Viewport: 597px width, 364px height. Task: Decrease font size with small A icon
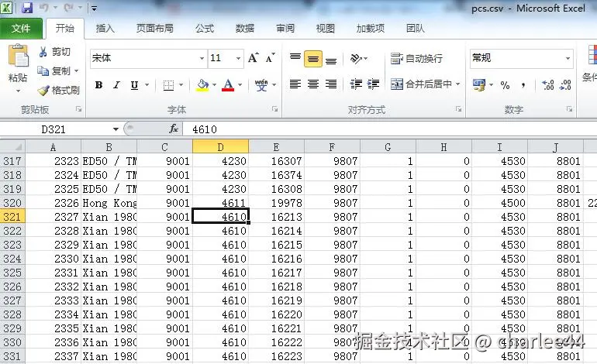pos(270,58)
